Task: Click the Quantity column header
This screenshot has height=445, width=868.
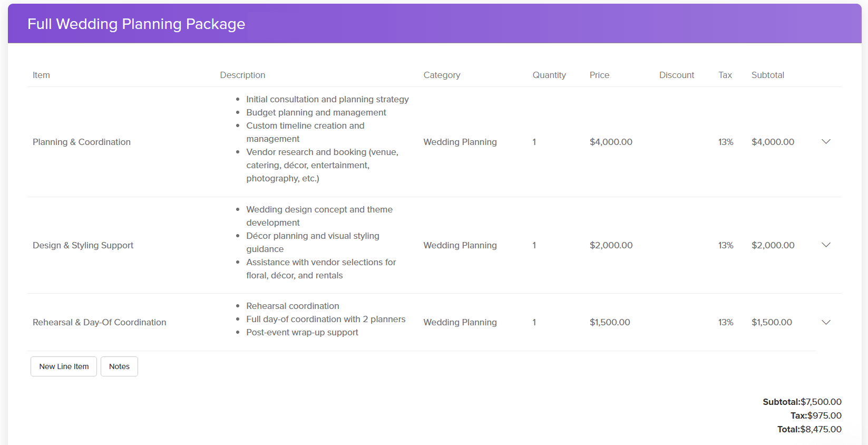Action: [x=549, y=75]
